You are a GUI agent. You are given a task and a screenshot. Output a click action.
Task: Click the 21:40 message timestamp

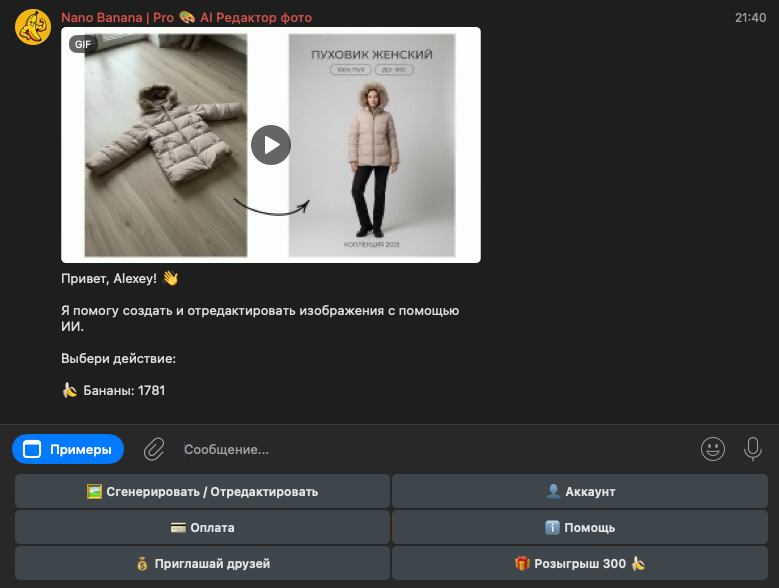pyautogui.click(x=750, y=18)
